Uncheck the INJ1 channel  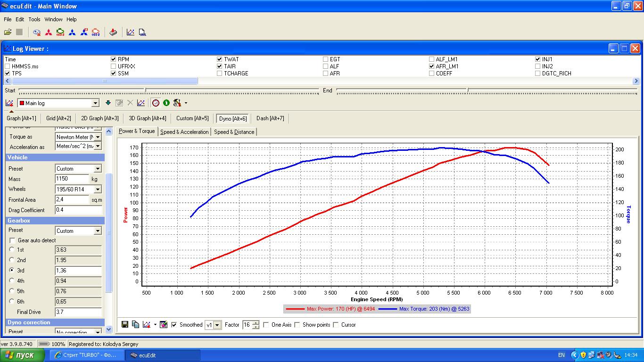coord(538,59)
